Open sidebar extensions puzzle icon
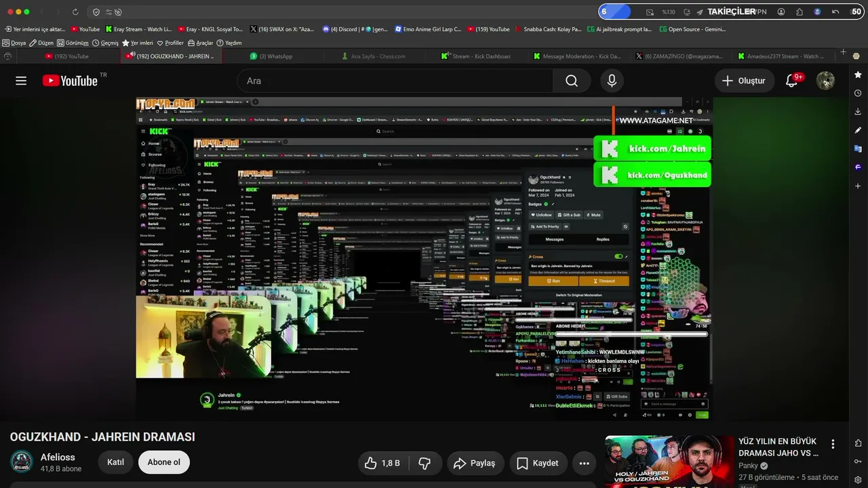The width and height of the screenshot is (868, 488). [x=858, y=443]
